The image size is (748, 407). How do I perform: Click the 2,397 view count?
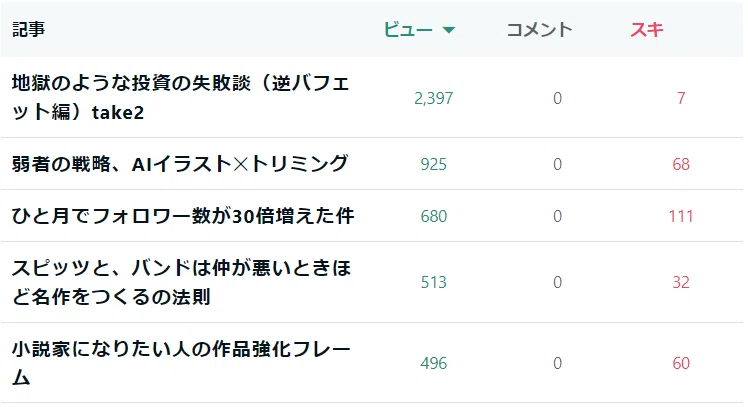(x=433, y=98)
